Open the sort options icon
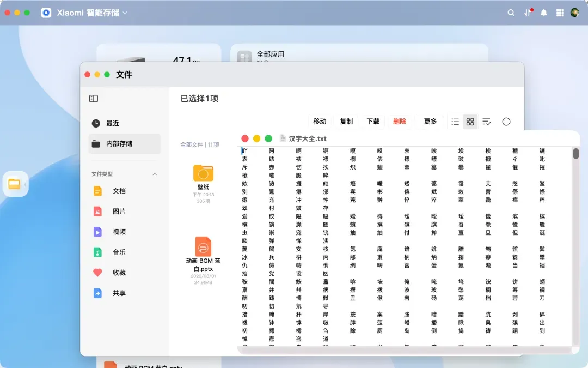 486,122
